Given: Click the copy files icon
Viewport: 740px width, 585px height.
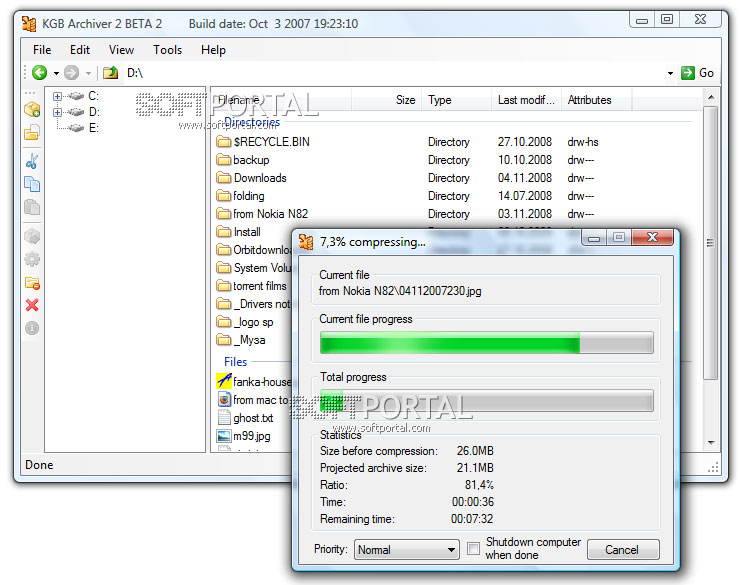Looking at the screenshot, I should coord(32,184).
